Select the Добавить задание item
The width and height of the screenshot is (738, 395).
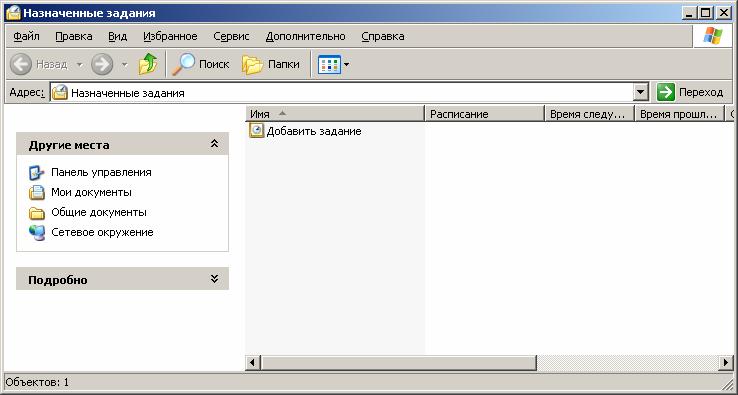(305, 131)
